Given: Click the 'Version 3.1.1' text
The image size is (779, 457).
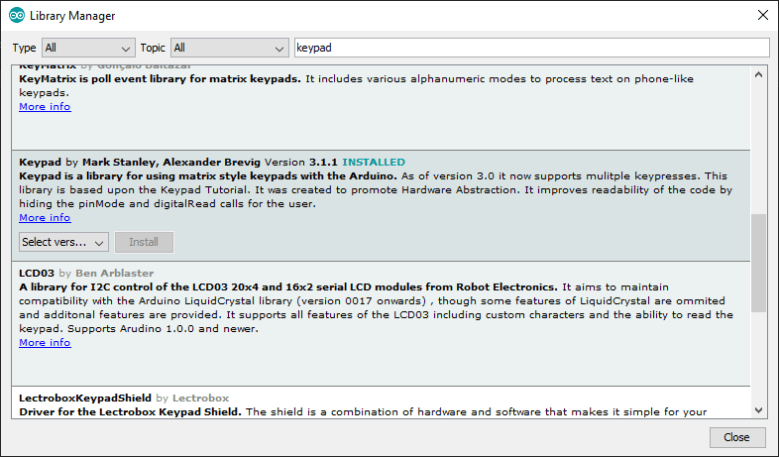Looking at the screenshot, I should (301, 162).
